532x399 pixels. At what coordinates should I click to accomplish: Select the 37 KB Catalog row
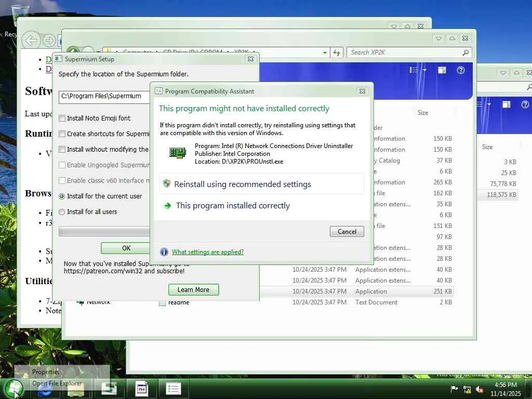413,161
